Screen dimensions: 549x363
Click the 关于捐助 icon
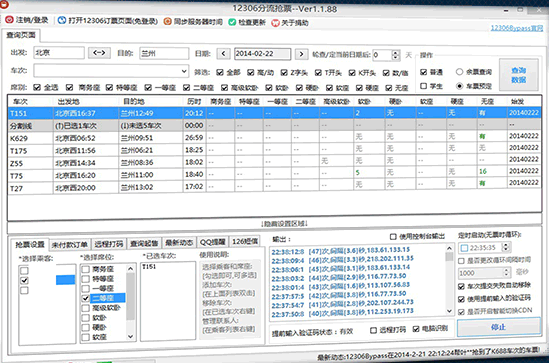click(x=276, y=23)
